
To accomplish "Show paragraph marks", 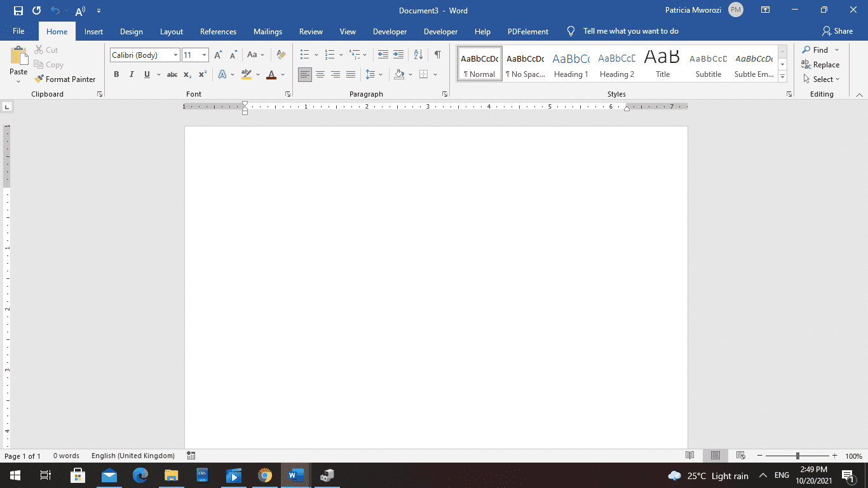I will point(437,55).
